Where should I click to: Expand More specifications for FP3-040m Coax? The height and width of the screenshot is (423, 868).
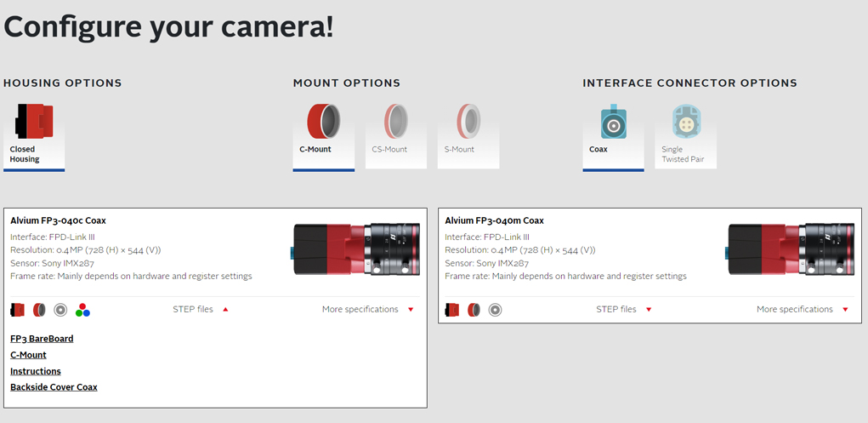[802, 310]
